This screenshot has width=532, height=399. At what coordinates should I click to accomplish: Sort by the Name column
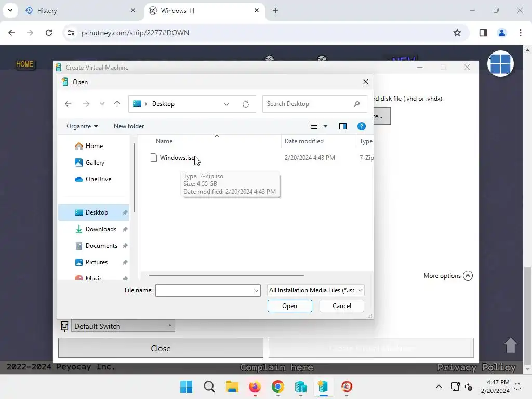pos(164,141)
